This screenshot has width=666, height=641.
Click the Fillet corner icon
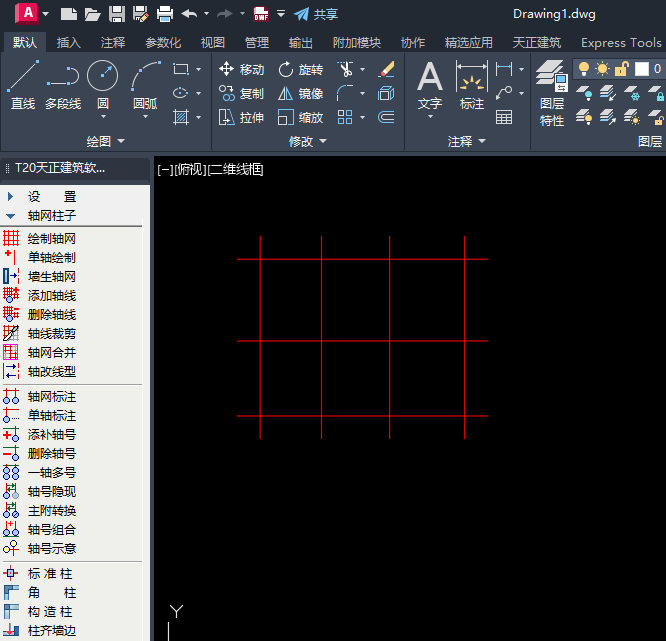click(x=345, y=93)
